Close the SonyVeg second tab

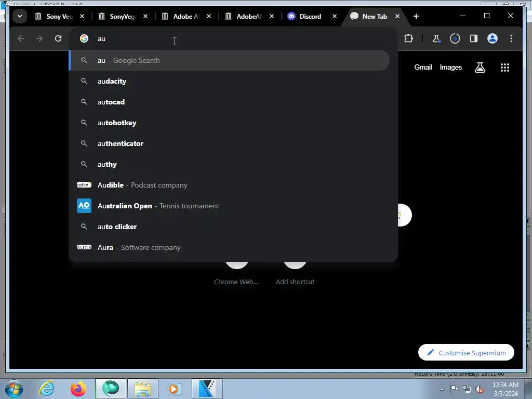point(145,16)
